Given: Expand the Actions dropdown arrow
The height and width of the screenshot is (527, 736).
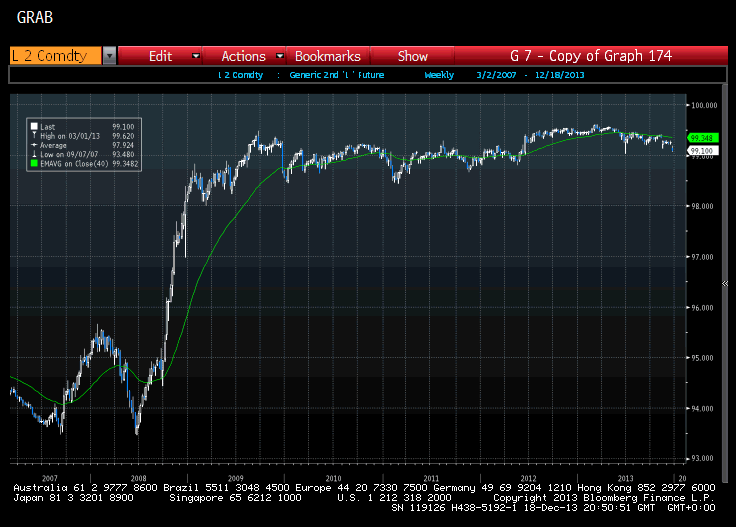Looking at the screenshot, I should (x=280, y=56).
